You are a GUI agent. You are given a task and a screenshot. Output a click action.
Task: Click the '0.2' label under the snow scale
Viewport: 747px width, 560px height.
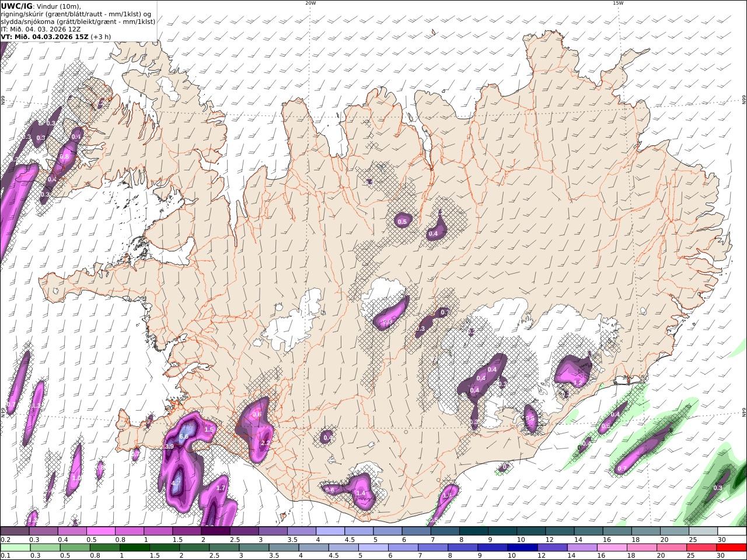[x=5, y=540]
